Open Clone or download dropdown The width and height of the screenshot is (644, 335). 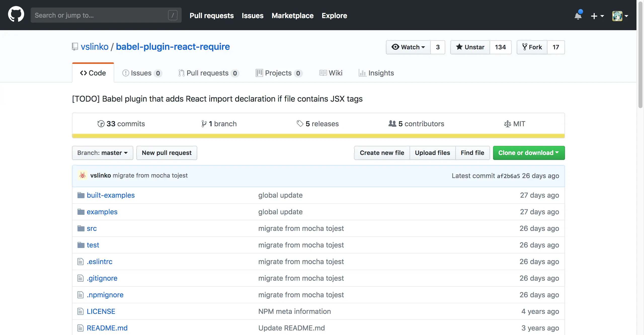tap(529, 153)
